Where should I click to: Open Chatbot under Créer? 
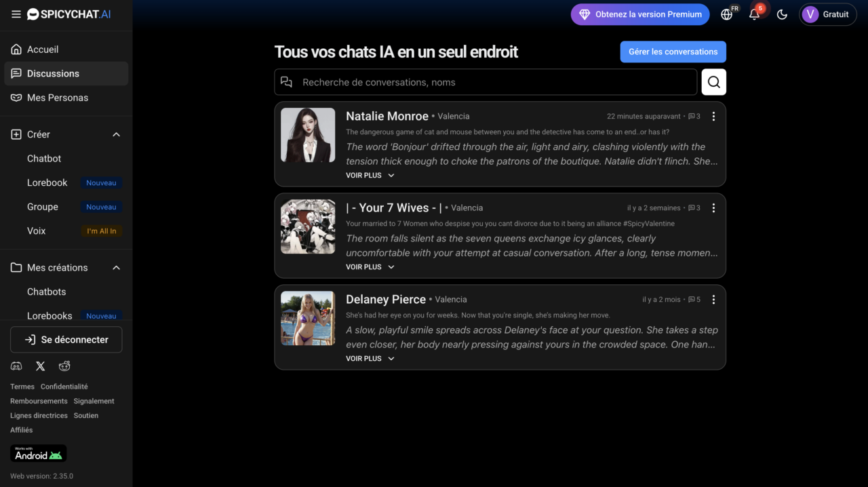click(x=44, y=159)
